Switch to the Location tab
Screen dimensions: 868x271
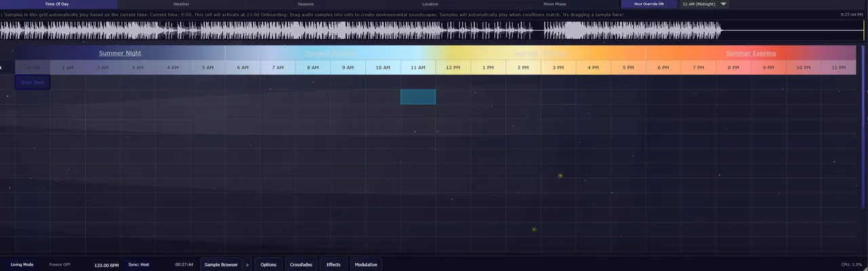click(x=430, y=4)
